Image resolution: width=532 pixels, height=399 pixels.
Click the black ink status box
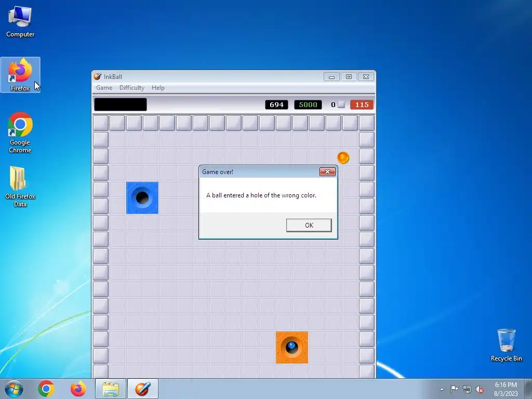click(x=121, y=104)
